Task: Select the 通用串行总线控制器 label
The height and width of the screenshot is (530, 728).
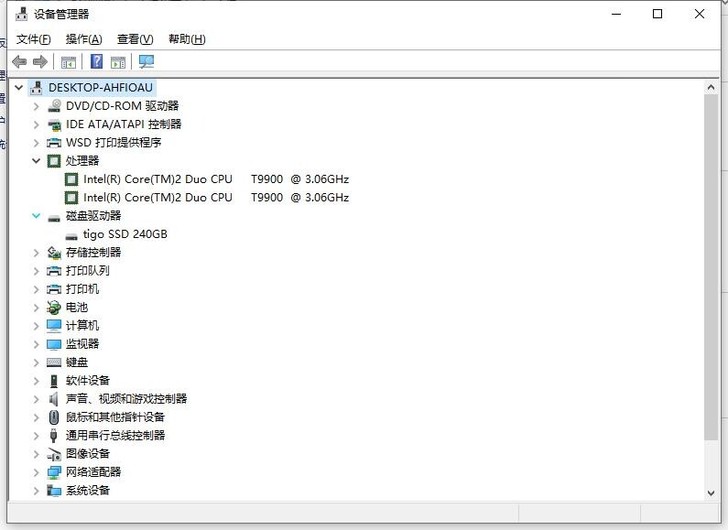Action: [x=115, y=435]
